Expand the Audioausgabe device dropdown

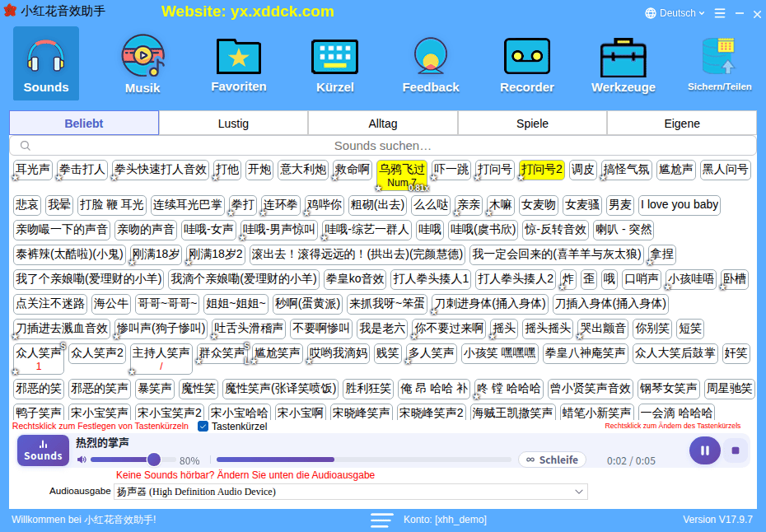click(579, 492)
